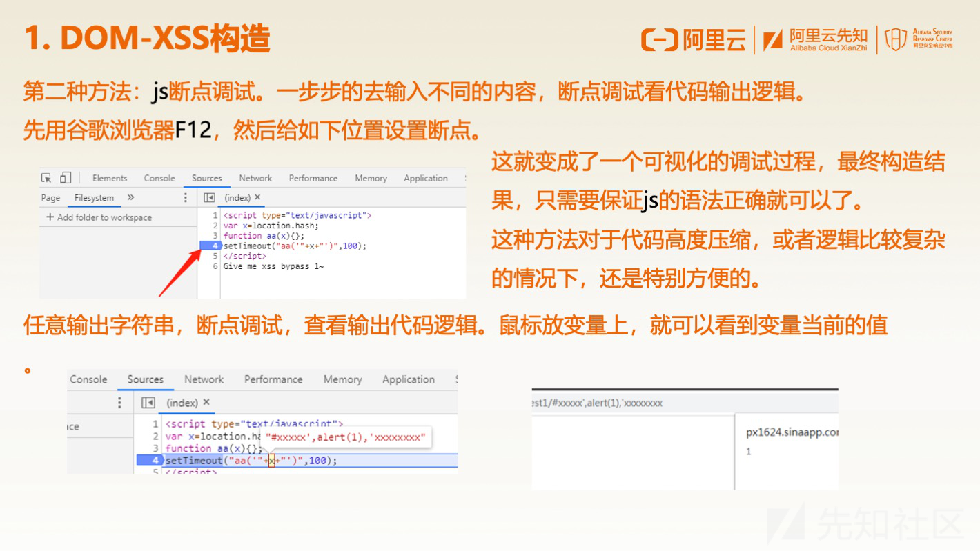Click setTimeout code line in upper DevTools
The height and width of the screenshot is (551, 980).
click(295, 246)
